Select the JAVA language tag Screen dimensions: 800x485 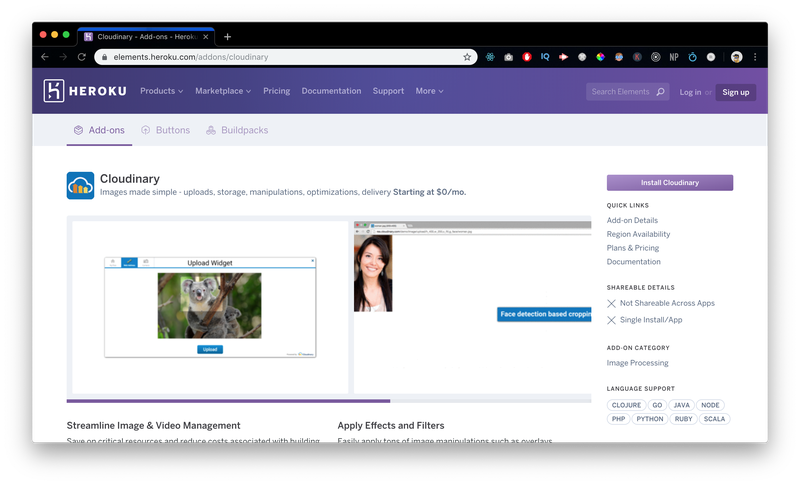pos(682,405)
